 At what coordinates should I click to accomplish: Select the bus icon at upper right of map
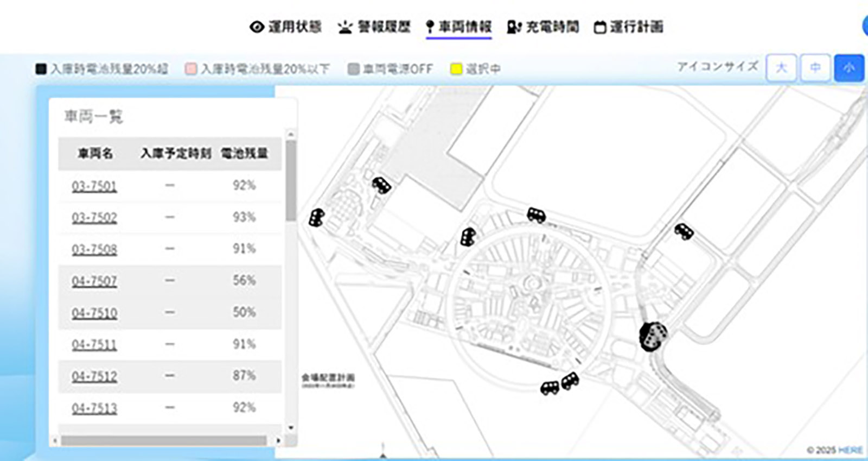tap(684, 231)
